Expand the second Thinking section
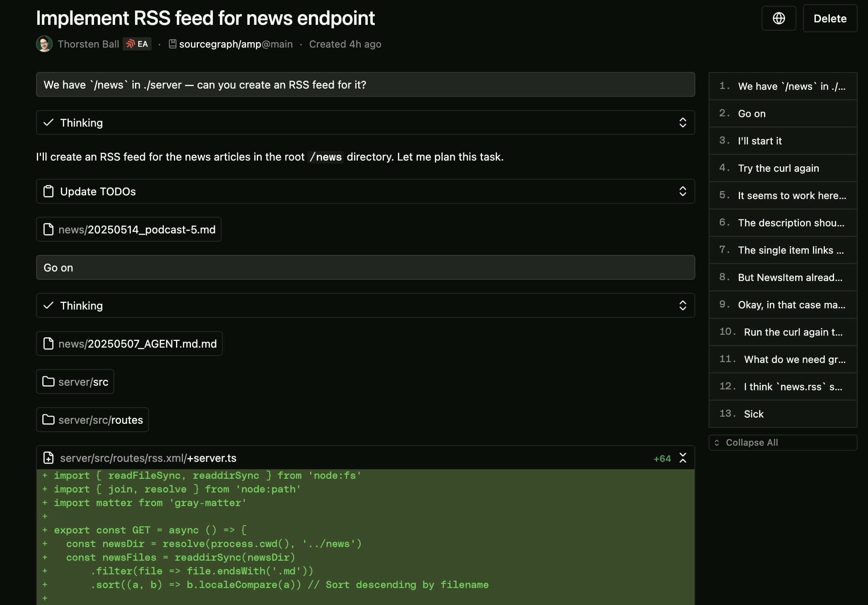 [682, 305]
